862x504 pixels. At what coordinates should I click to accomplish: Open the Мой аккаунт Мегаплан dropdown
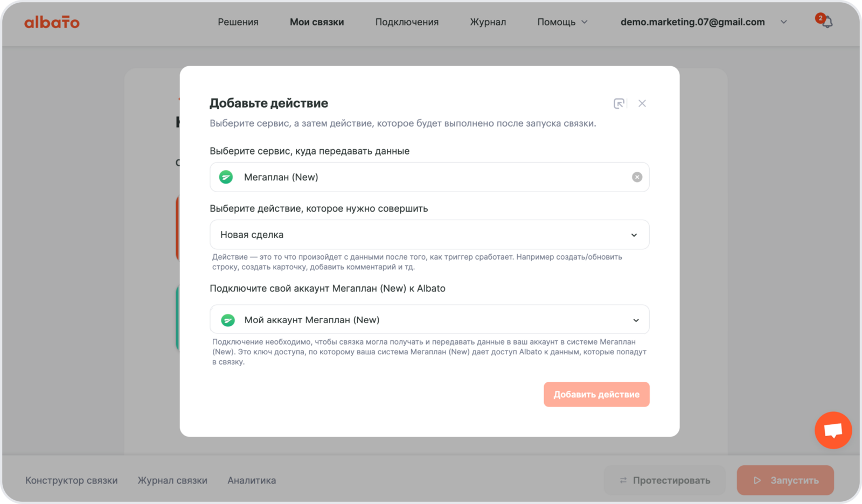636,320
